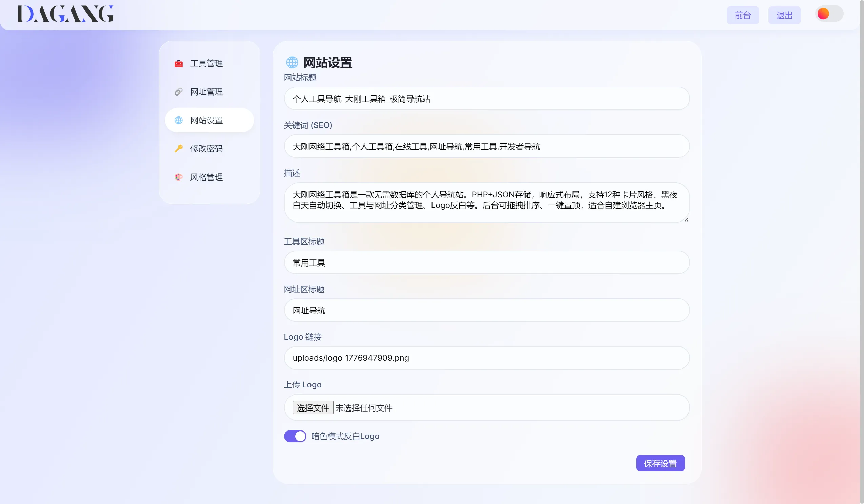Select the 网站设置 menu item

[209, 120]
